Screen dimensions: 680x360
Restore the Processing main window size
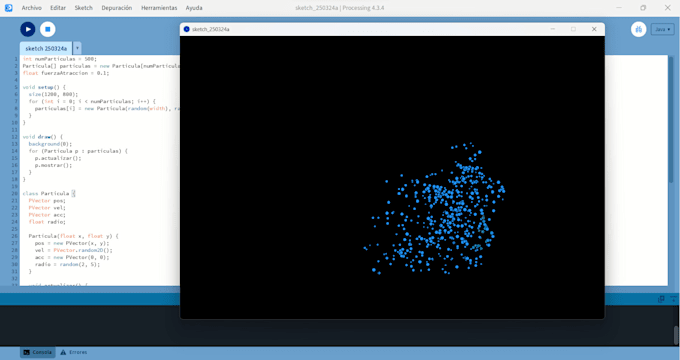click(643, 8)
